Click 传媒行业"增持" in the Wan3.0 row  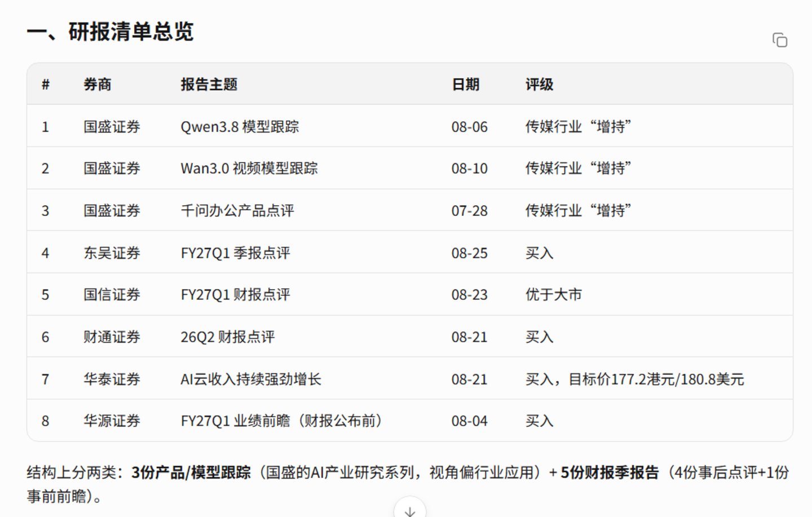578,169
